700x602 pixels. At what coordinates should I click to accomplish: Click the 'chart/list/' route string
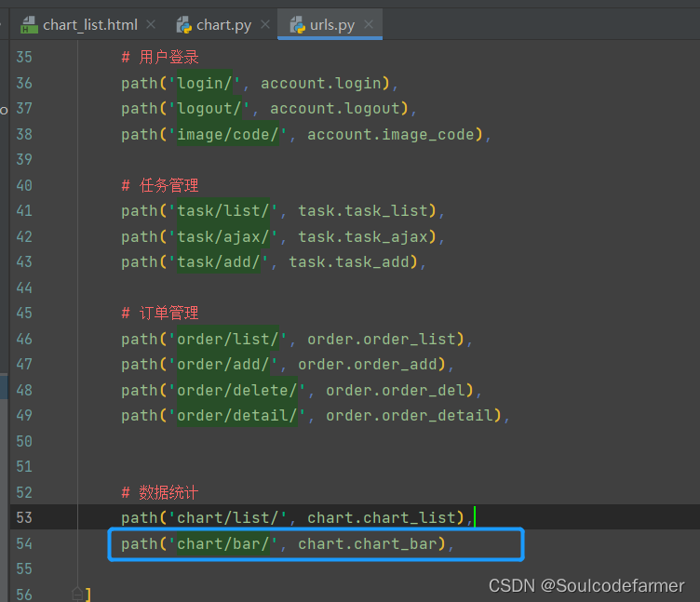(228, 517)
